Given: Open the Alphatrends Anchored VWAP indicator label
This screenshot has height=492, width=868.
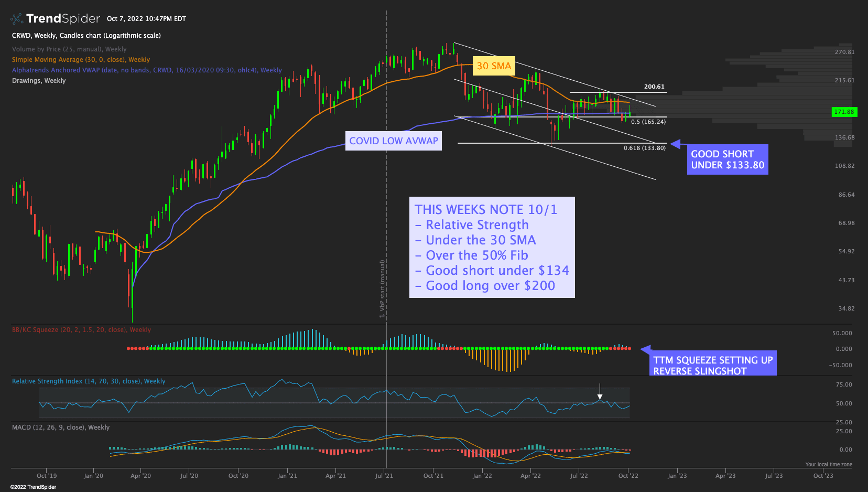Looking at the screenshot, I should tap(147, 70).
